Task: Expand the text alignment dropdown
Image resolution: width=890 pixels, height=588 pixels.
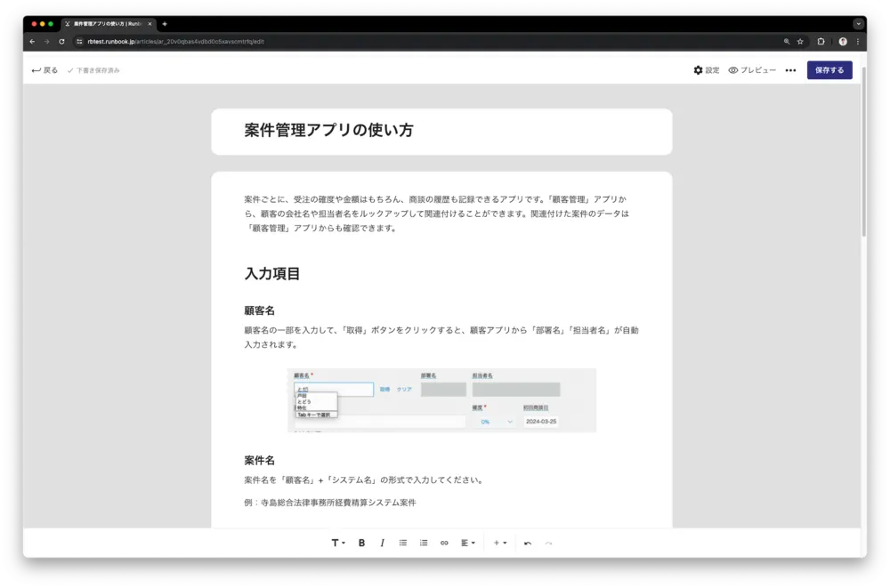Action: tap(467, 543)
